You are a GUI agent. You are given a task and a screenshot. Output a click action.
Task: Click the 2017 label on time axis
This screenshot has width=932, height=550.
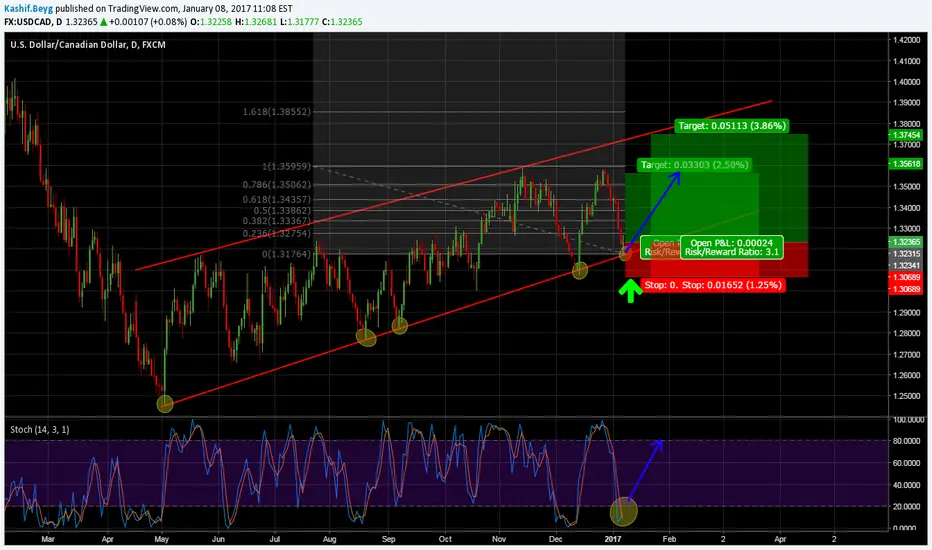(x=613, y=539)
